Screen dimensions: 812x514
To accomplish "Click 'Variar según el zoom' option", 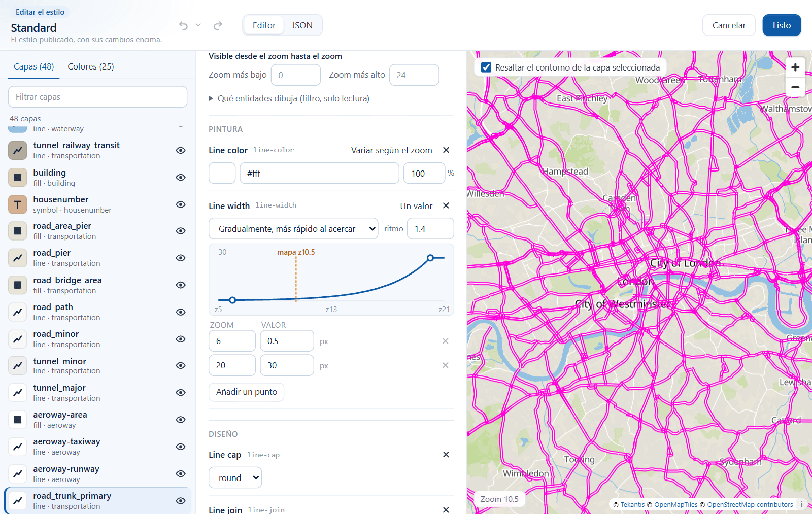I will tap(392, 150).
